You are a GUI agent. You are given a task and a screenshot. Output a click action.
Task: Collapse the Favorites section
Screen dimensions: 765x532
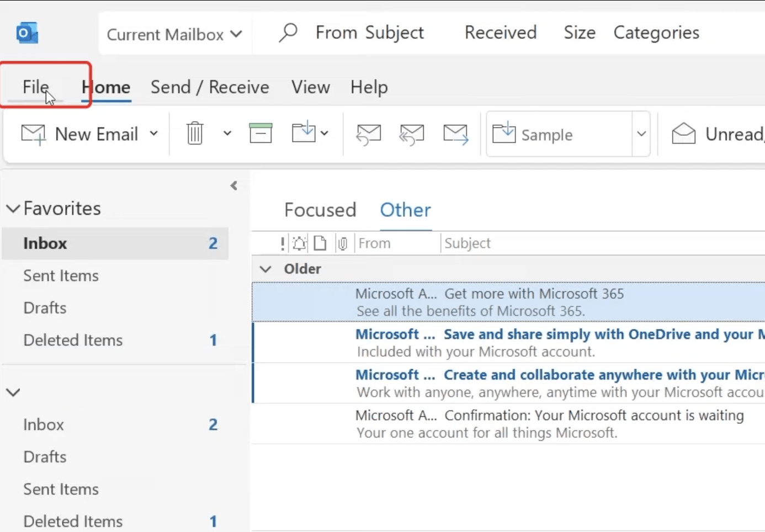(13, 209)
